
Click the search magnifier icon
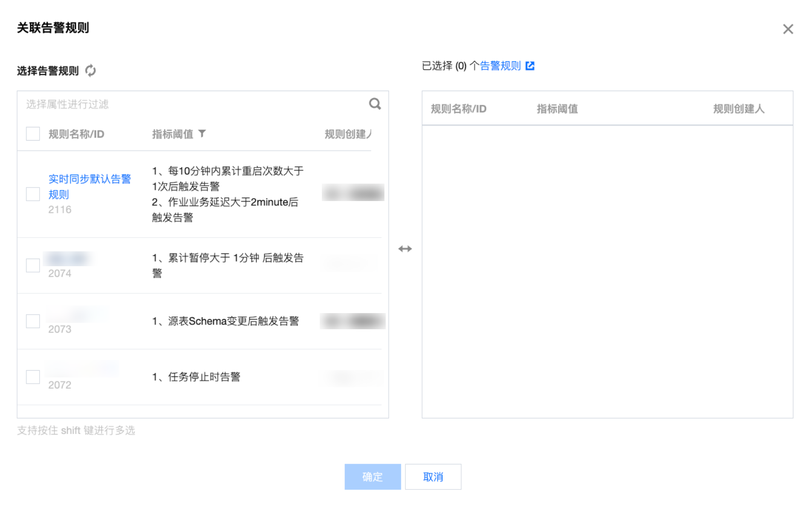pos(375,104)
